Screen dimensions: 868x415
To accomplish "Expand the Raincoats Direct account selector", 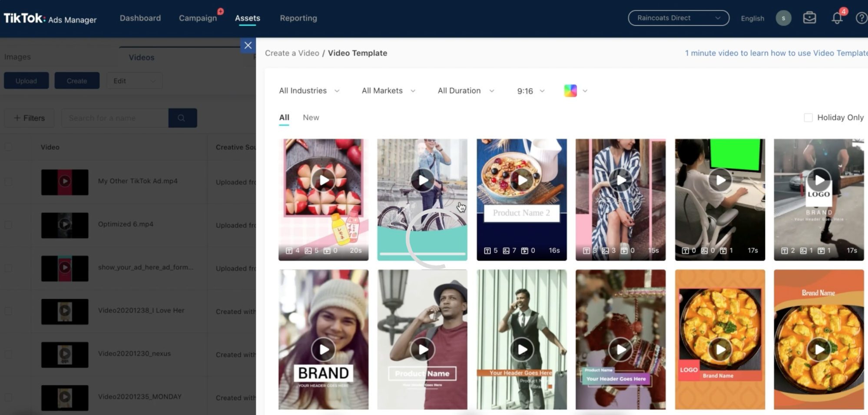I will pos(678,18).
